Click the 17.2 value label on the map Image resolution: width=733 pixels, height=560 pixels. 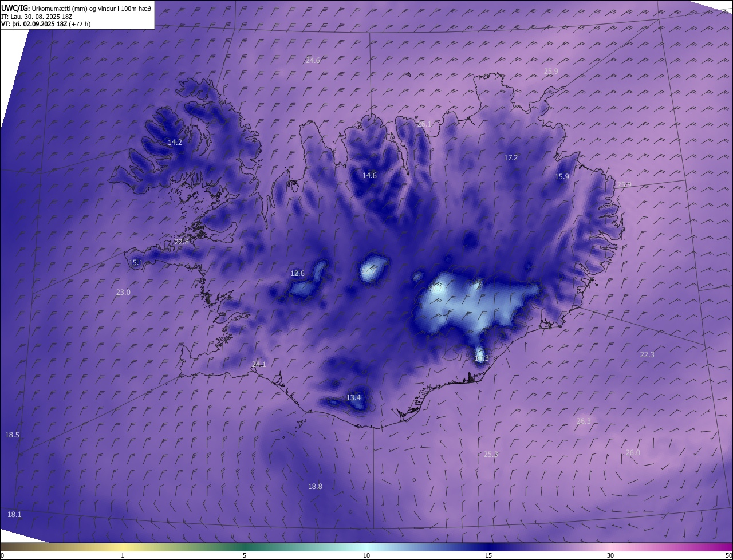pos(511,157)
